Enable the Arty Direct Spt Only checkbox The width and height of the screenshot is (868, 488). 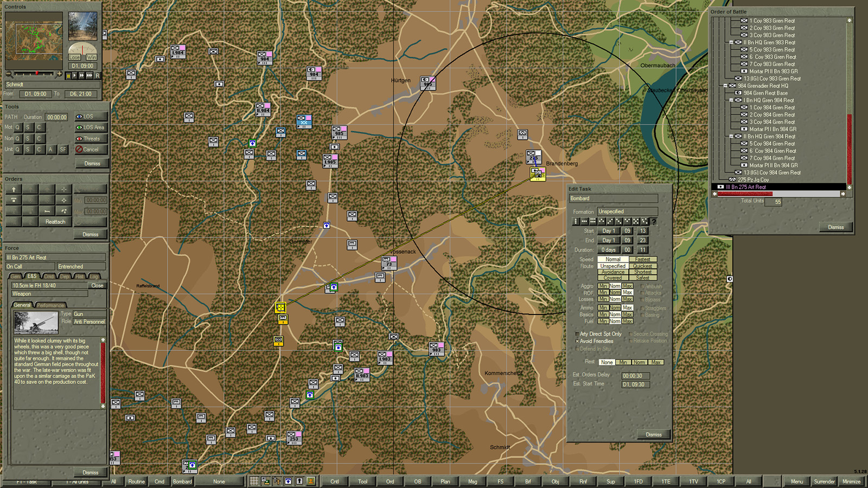pos(577,334)
